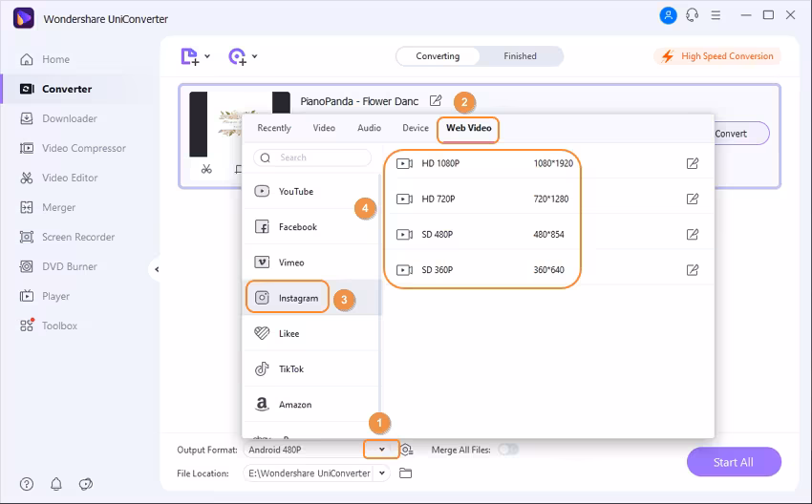Switch to the Converting tab
The image size is (812, 504).
[438, 56]
